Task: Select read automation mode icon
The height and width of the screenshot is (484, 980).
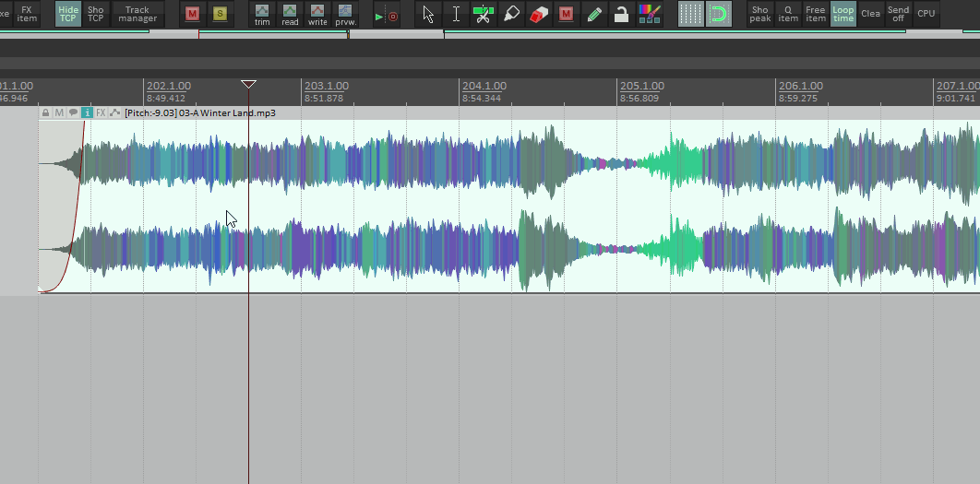Action: 290,14
